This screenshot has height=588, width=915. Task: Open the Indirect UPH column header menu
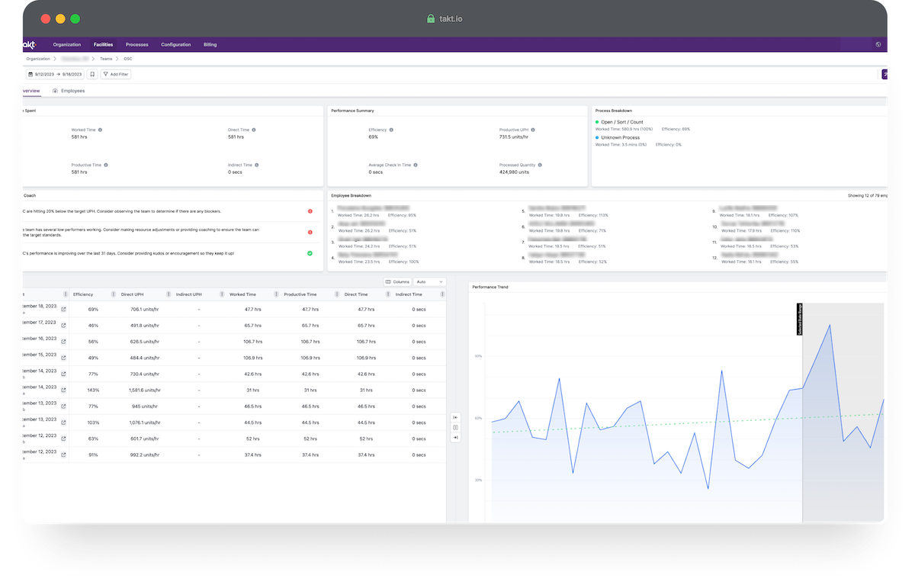click(x=220, y=294)
